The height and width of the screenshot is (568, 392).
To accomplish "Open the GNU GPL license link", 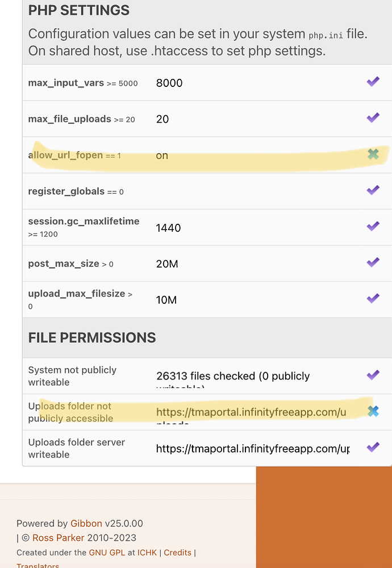I will tap(107, 552).
